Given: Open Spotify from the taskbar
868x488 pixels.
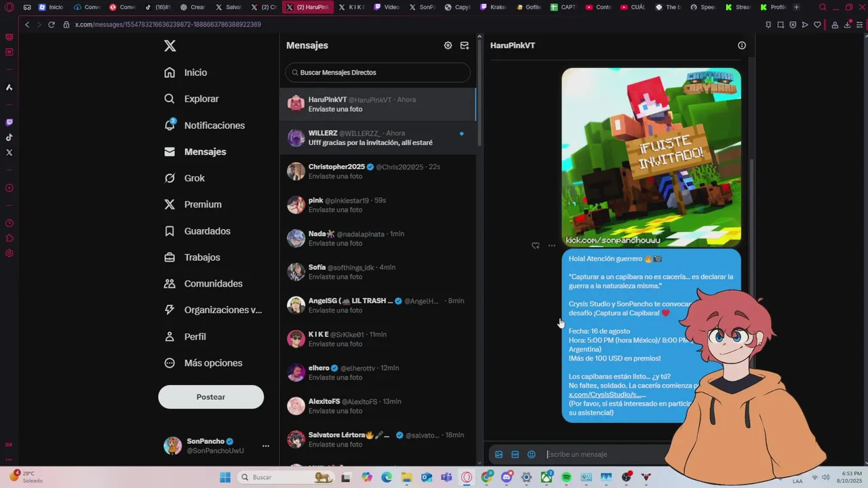Looking at the screenshot, I should point(566,477).
